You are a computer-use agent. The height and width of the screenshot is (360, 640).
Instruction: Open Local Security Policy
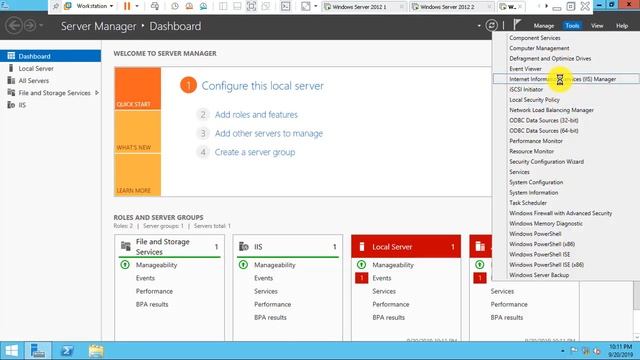534,100
